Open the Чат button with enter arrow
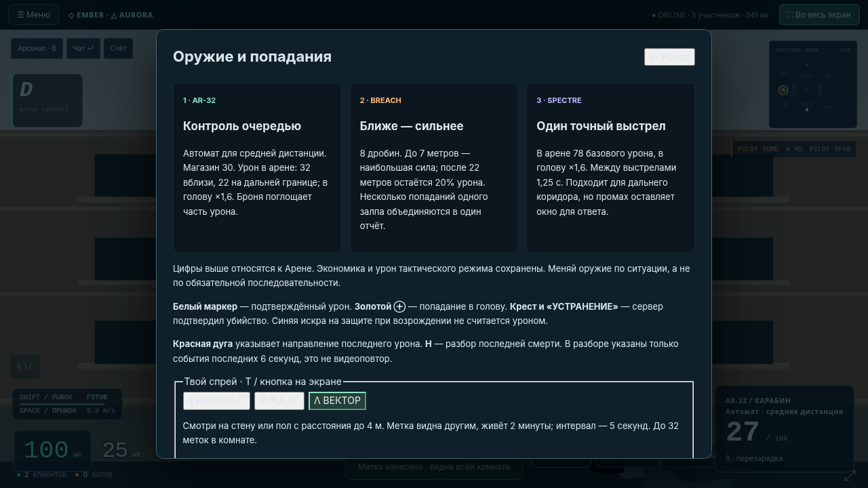 click(x=83, y=49)
